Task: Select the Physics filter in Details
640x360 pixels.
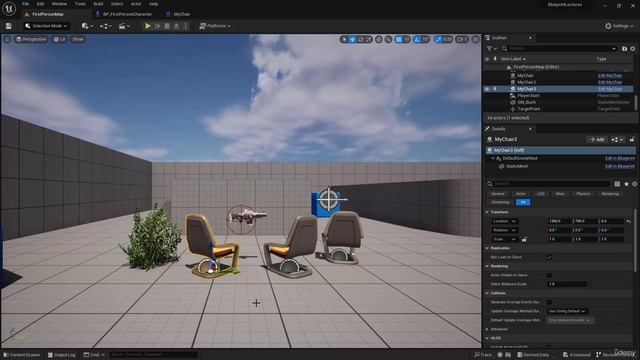Action: 583,194
